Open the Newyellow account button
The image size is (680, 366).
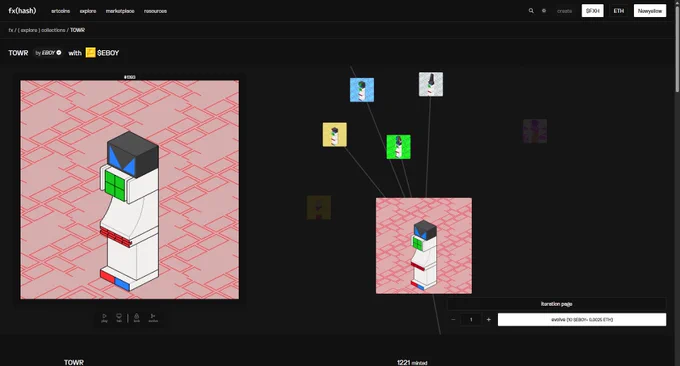click(x=650, y=11)
